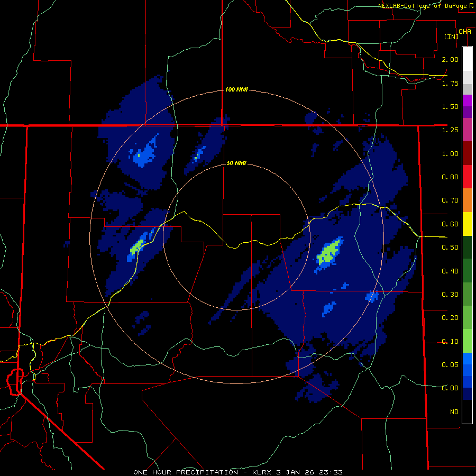Click the yellow legend swatch
The width and height of the screenshot is (476, 476).
(467, 224)
